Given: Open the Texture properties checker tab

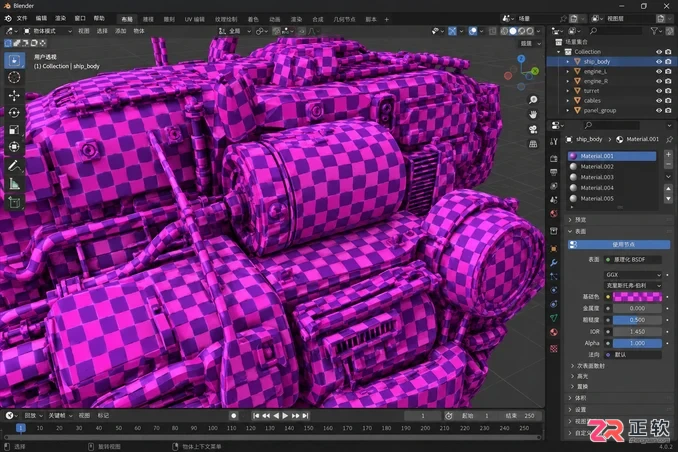Looking at the screenshot, I should [554, 348].
